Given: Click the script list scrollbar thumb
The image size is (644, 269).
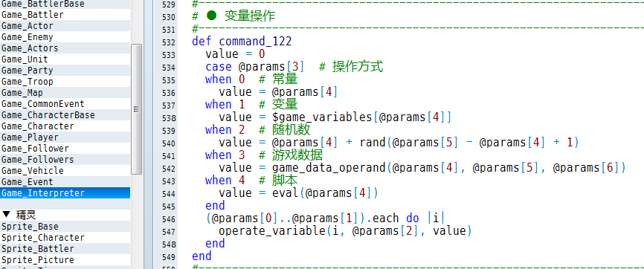Looking at the screenshot, I should [x=136, y=109].
